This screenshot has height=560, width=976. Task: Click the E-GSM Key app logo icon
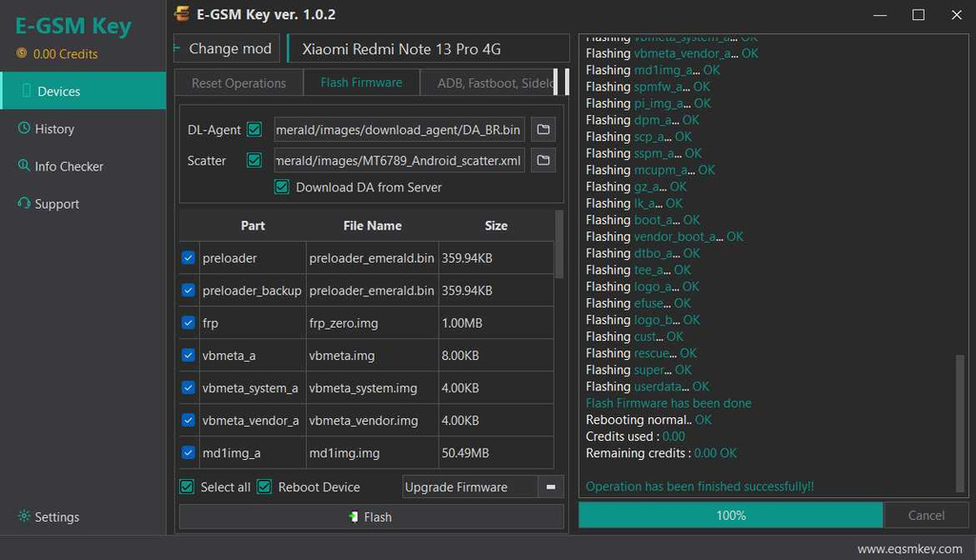click(x=182, y=13)
